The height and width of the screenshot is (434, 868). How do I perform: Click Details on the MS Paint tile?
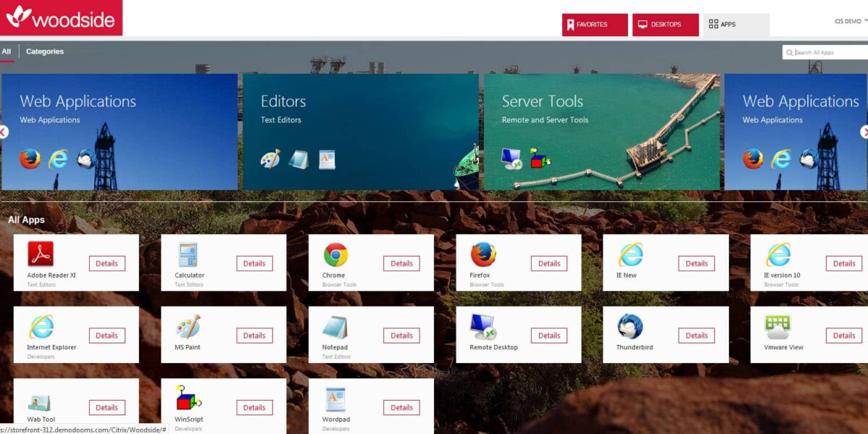click(x=255, y=336)
